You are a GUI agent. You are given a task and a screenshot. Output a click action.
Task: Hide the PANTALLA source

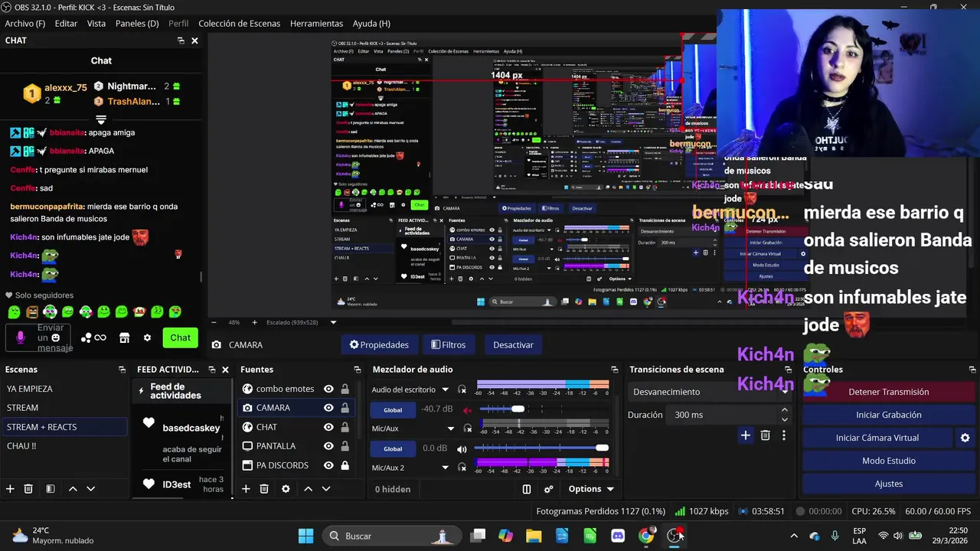[328, 446]
